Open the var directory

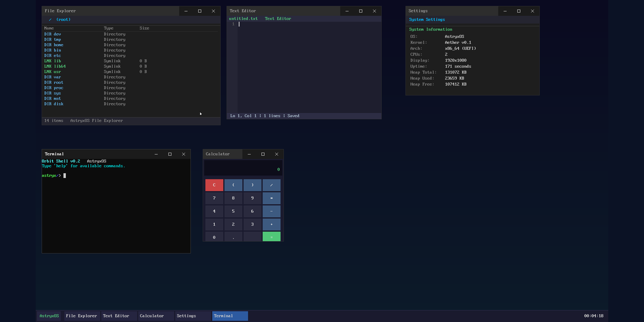131,77
